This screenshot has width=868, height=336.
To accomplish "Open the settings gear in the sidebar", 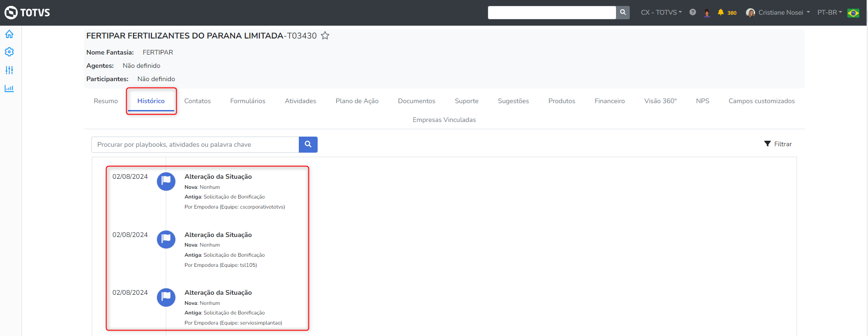I will [9, 52].
